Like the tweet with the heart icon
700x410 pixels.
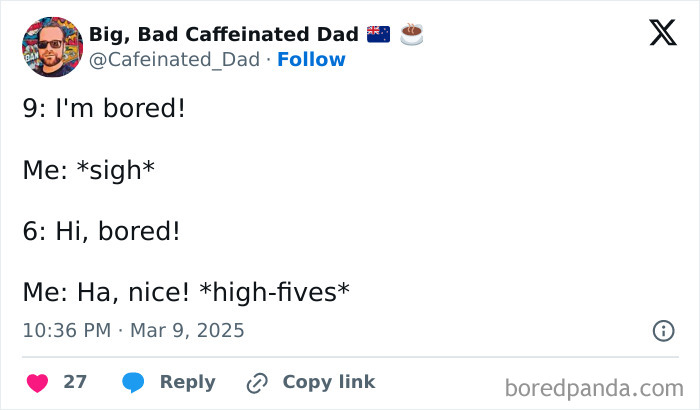coord(37,382)
